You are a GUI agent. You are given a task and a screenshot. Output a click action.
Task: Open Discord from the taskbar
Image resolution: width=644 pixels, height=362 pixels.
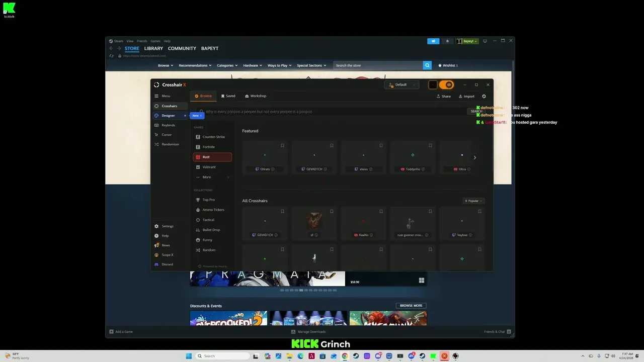coord(378,356)
